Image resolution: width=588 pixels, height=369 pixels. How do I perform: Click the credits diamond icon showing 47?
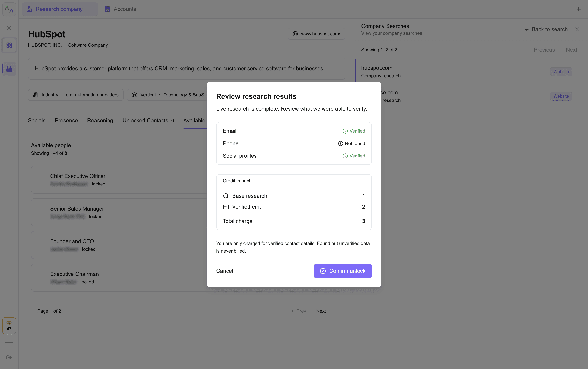coord(9,326)
